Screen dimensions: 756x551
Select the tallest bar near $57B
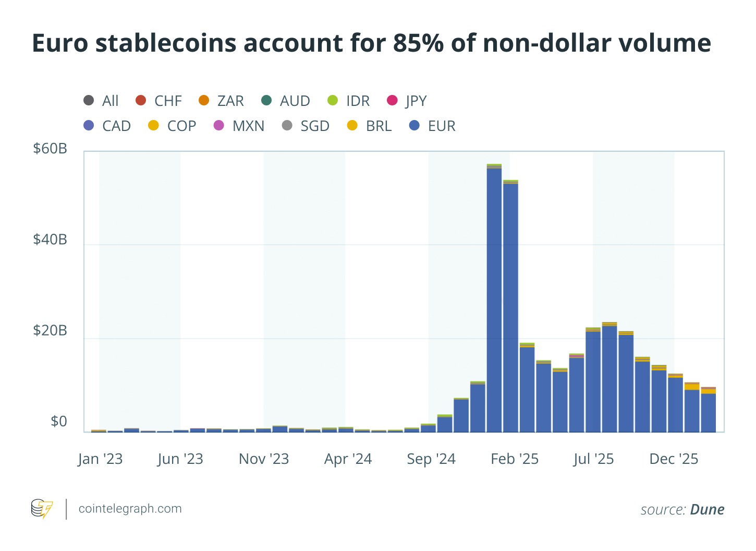pos(494,298)
